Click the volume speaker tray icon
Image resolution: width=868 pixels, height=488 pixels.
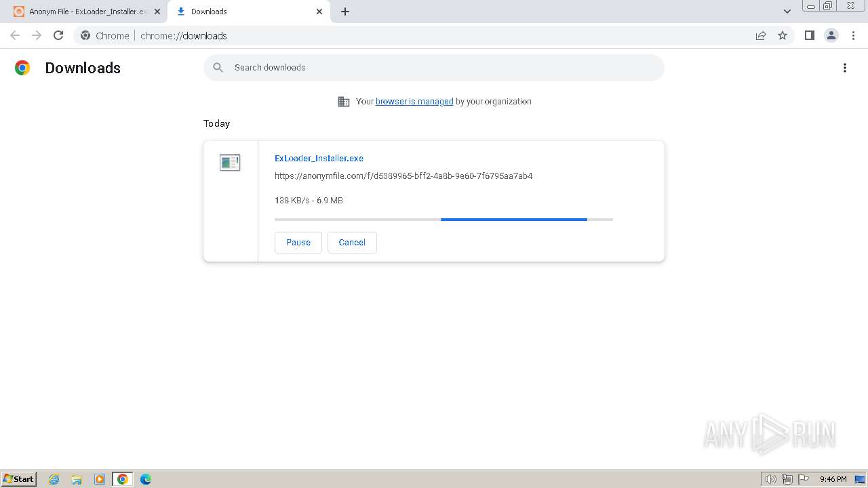[771, 479]
